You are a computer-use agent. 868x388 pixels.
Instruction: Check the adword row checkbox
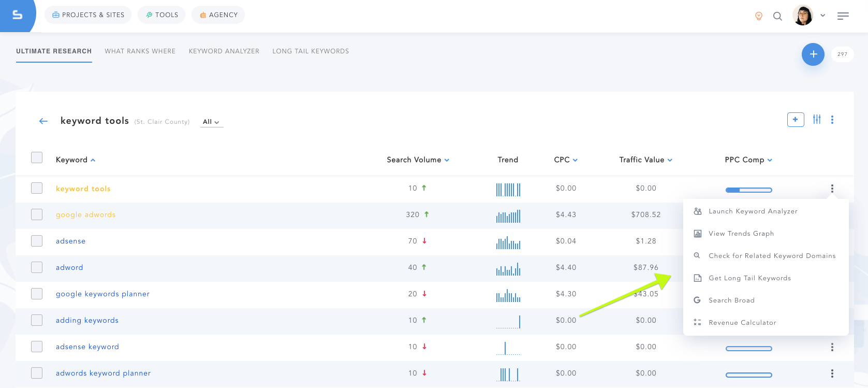37,267
